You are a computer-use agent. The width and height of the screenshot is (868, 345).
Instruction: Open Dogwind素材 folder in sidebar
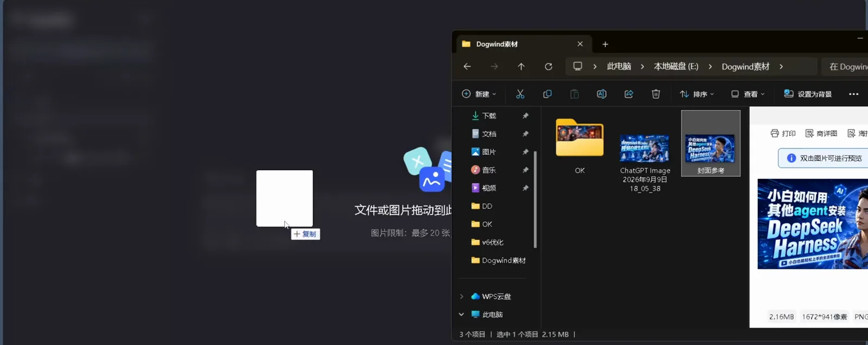499,260
